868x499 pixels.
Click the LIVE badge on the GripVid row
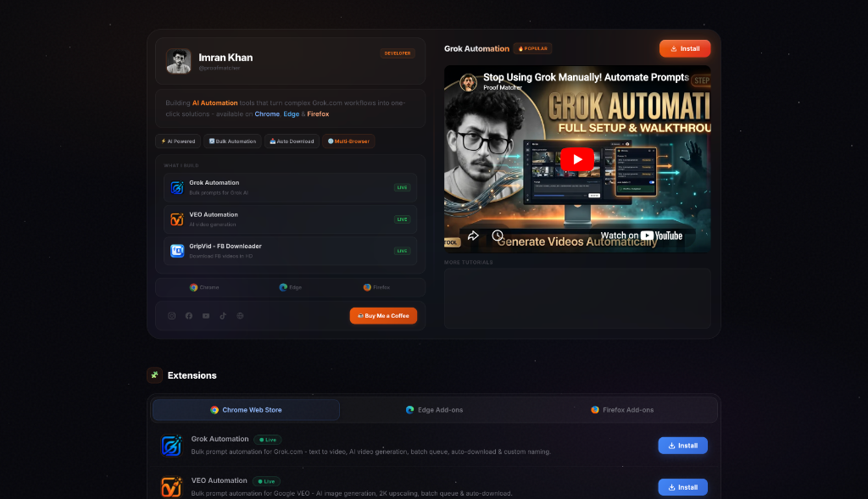click(402, 251)
